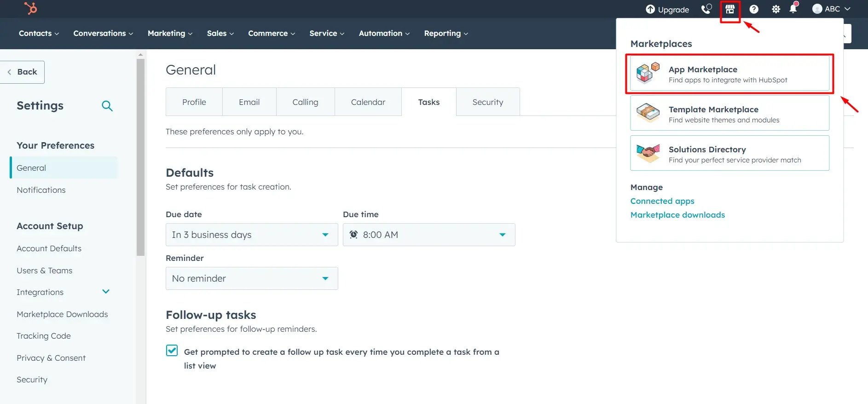The image size is (868, 404).
Task: Click the settings search magnifier icon
Action: pyautogui.click(x=107, y=106)
